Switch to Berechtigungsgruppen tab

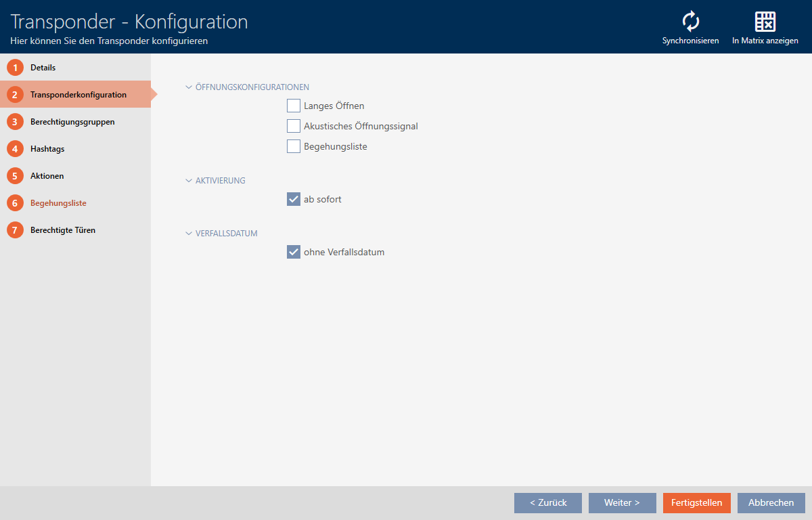72,122
